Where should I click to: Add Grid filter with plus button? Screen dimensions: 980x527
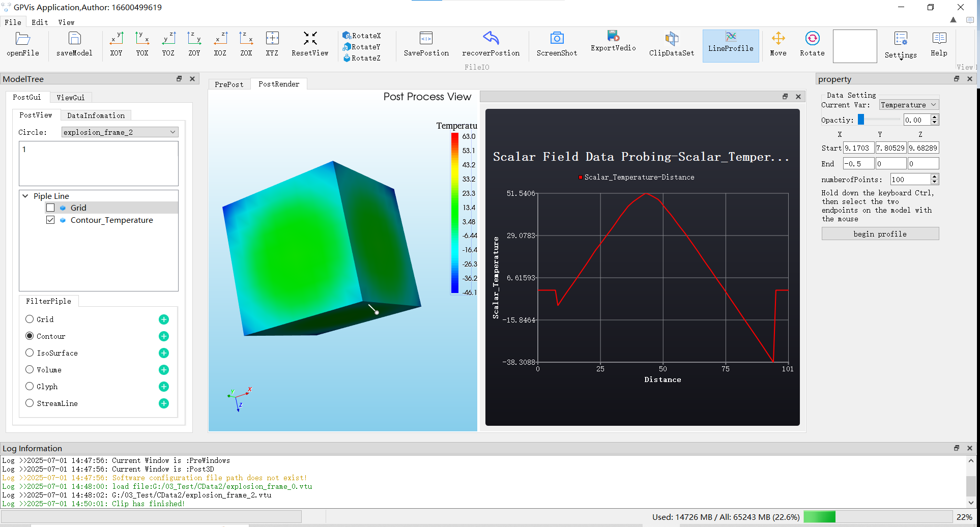tap(164, 319)
